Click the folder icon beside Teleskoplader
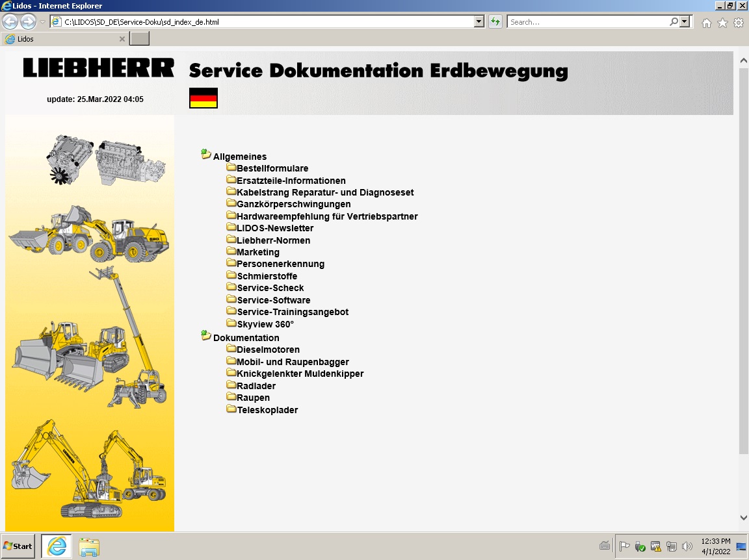The image size is (749, 560). [x=231, y=409]
